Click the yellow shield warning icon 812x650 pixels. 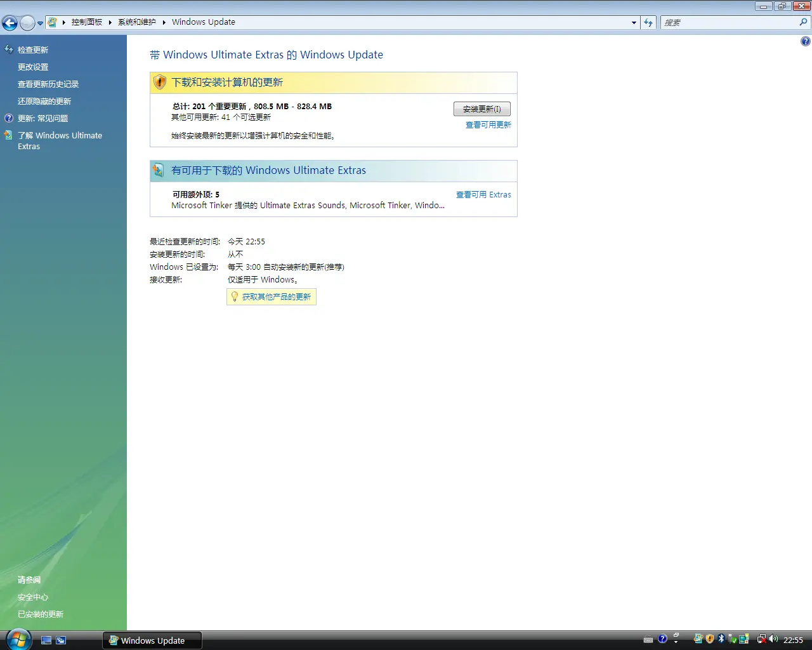(160, 83)
